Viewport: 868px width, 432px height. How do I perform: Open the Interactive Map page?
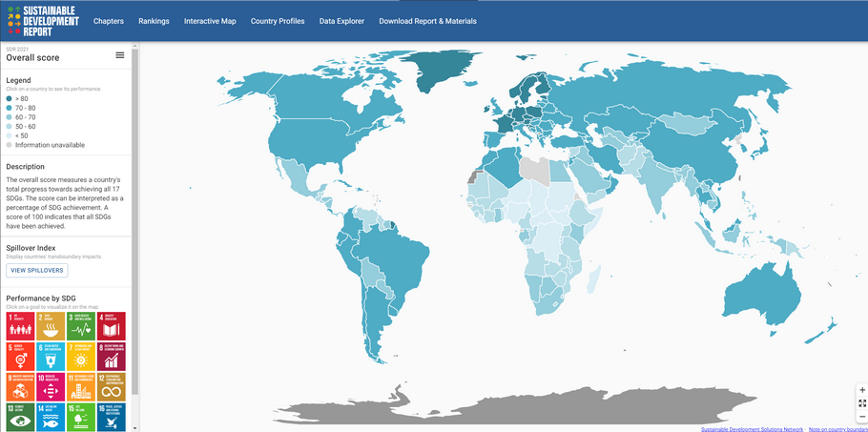point(210,21)
